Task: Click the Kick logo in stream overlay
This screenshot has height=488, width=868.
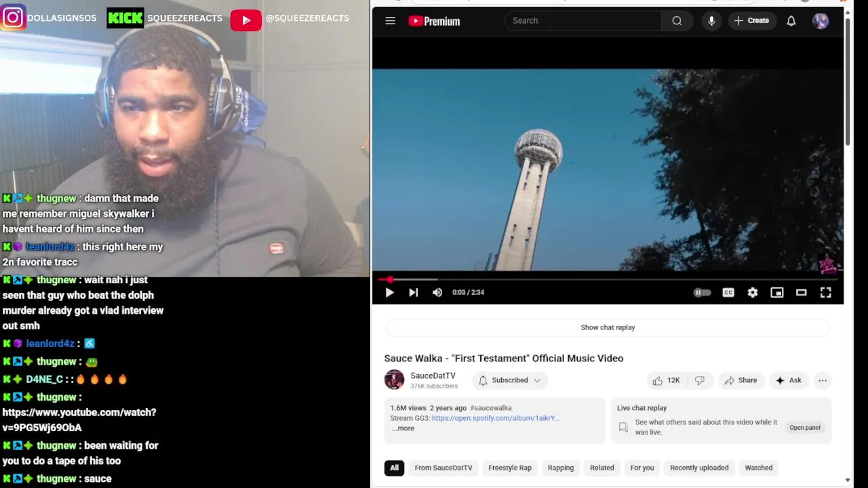Action: 125,18
